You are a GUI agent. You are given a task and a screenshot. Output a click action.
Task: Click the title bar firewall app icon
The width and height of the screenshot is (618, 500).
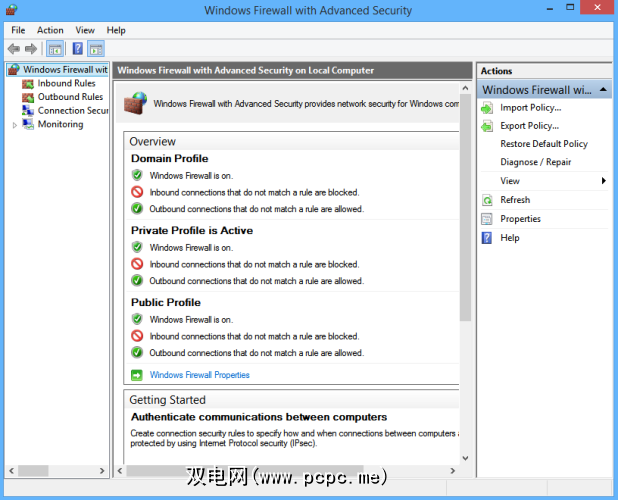pos(11,10)
